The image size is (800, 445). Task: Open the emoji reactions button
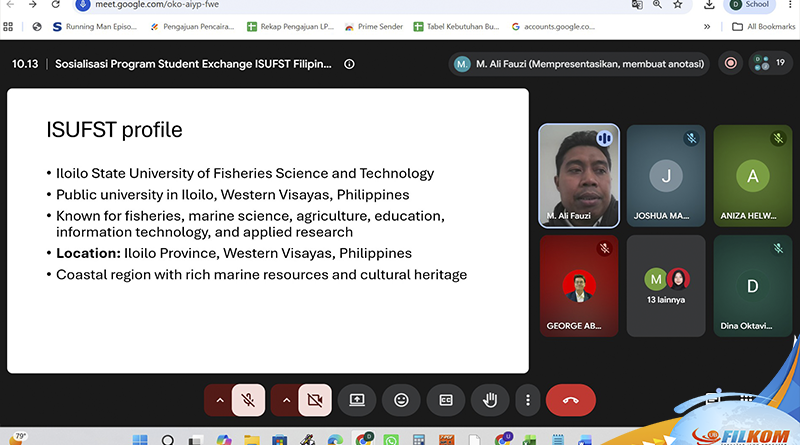(x=402, y=400)
